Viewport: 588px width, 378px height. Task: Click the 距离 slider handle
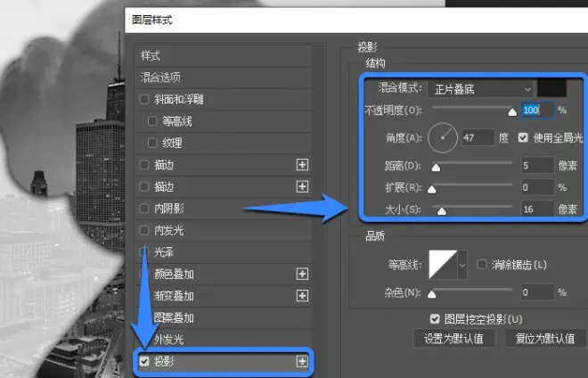[436, 167]
